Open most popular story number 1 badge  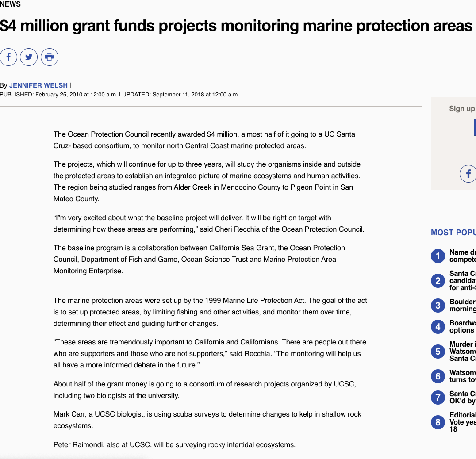(x=438, y=256)
